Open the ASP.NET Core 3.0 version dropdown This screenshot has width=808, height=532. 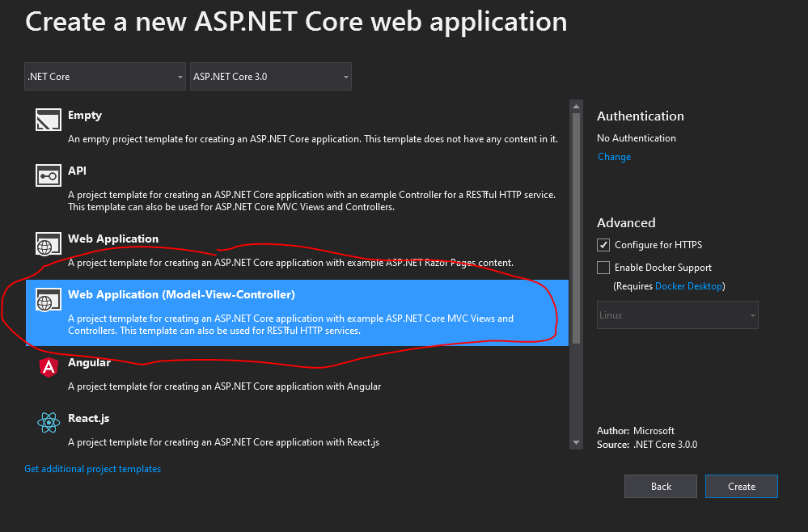point(270,76)
